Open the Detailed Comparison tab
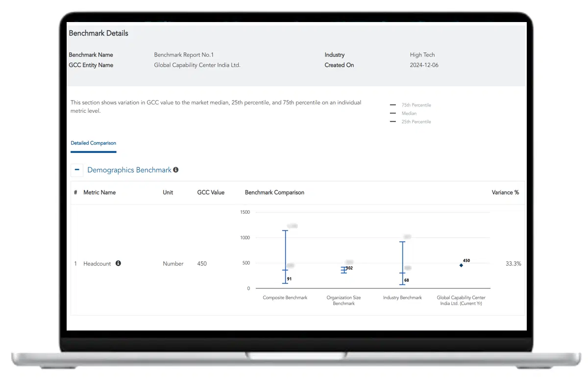Viewport: 588px width, 381px height. 93,143
